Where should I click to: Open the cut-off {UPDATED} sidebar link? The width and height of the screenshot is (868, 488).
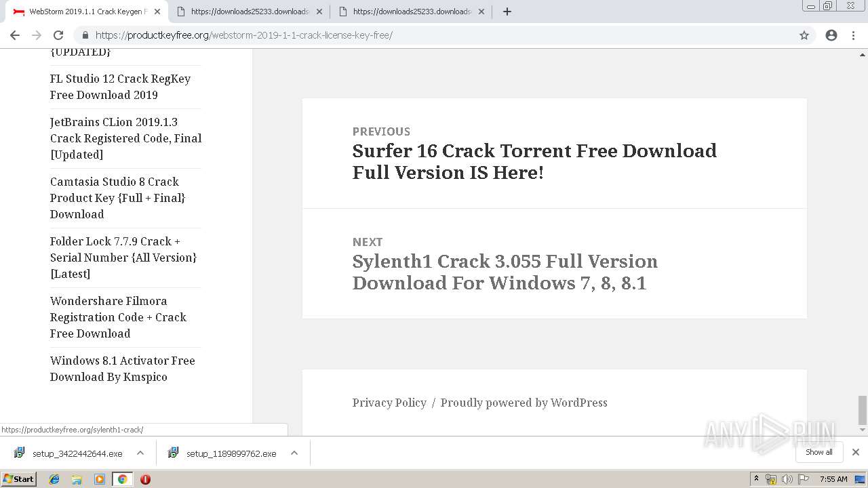coord(80,52)
